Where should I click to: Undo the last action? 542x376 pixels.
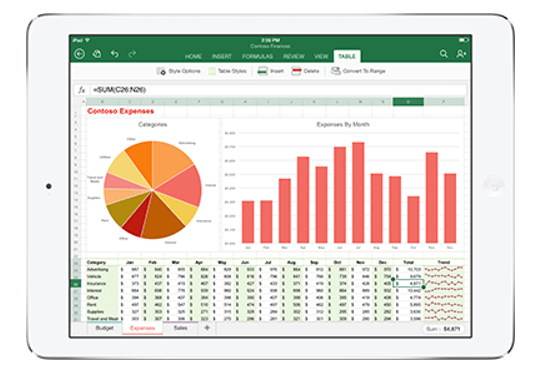click(115, 54)
